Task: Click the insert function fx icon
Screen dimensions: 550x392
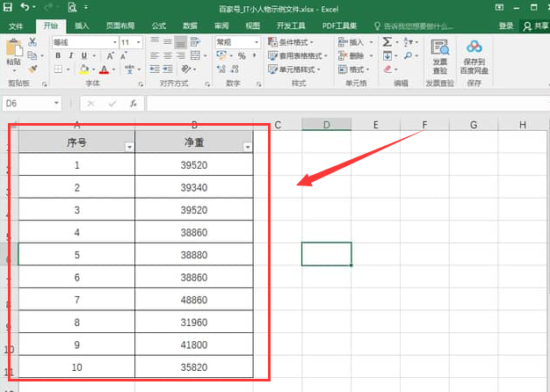Action: click(132, 104)
